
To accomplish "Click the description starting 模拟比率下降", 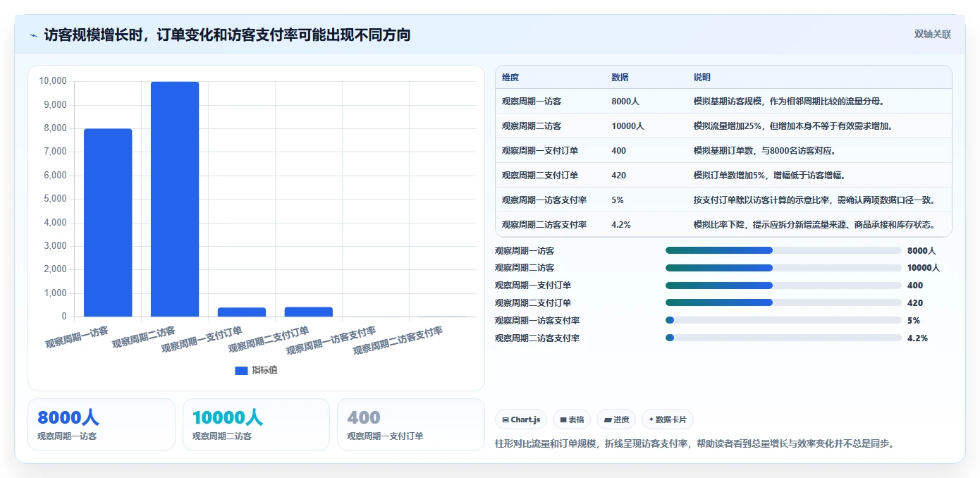I will (x=814, y=225).
